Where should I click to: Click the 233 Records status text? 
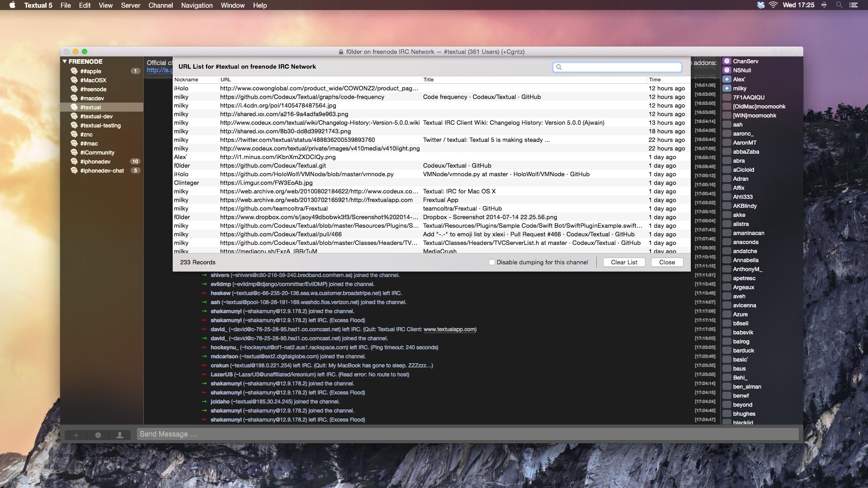pyautogui.click(x=198, y=262)
